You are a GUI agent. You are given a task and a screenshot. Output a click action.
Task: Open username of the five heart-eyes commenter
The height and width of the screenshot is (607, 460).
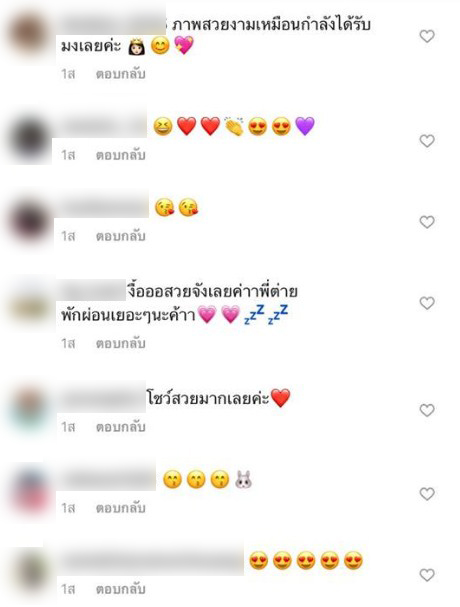151,560
